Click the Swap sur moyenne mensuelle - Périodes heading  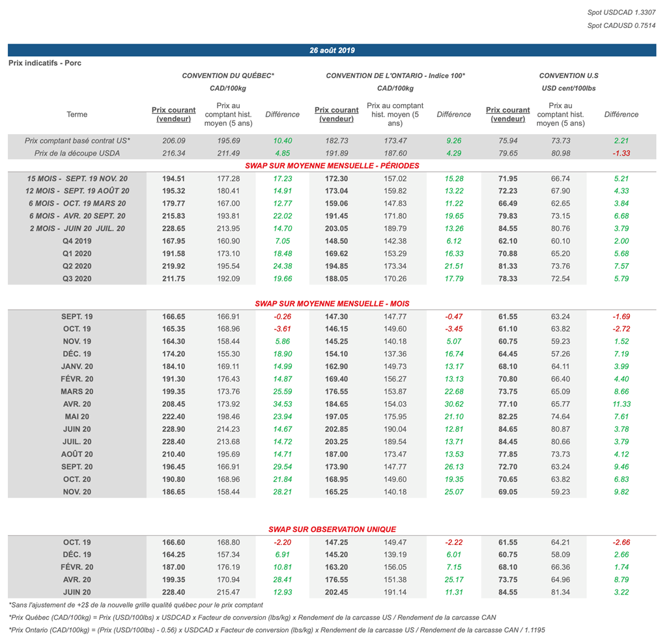coord(332,165)
